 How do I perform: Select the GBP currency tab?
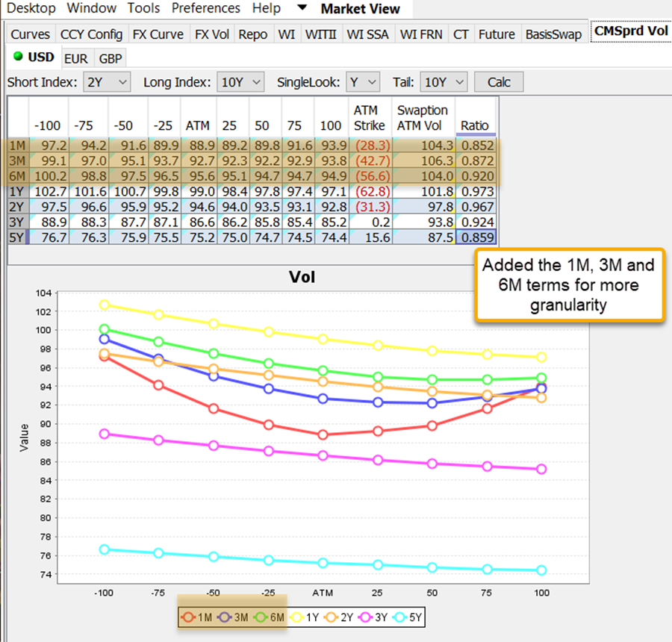click(x=111, y=58)
